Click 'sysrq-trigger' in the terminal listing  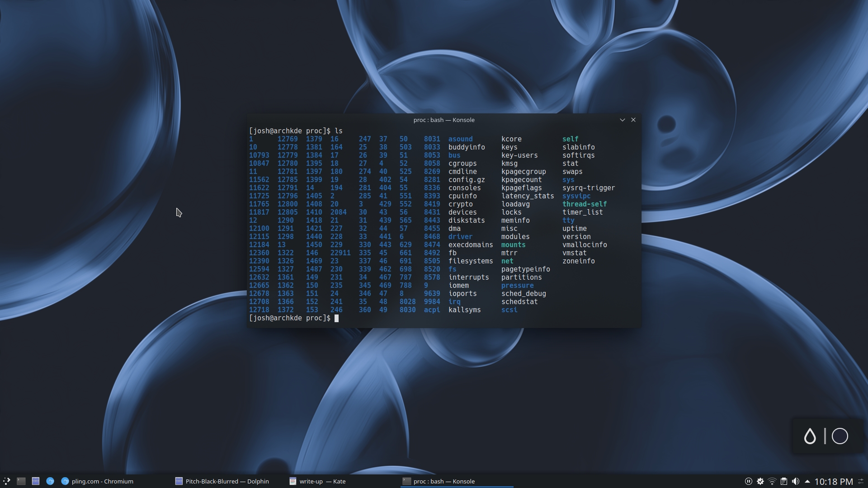click(x=589, y=188)
